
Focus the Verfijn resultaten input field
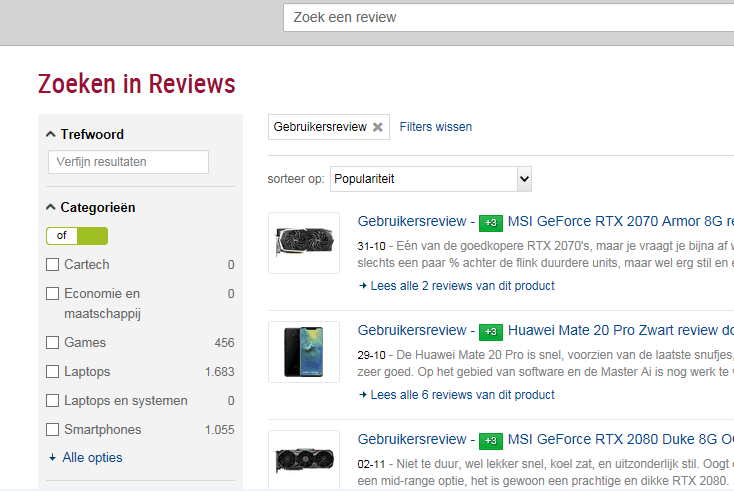click(128, 162)
